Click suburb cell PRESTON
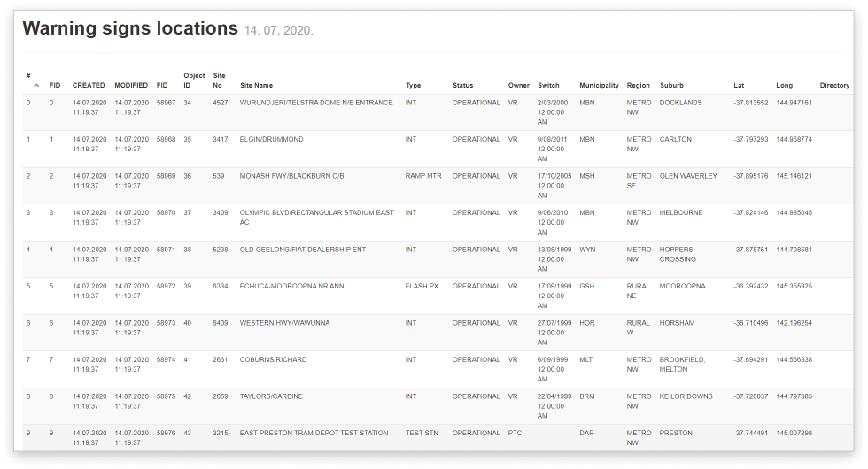868x469 pixels. (676, 433)
